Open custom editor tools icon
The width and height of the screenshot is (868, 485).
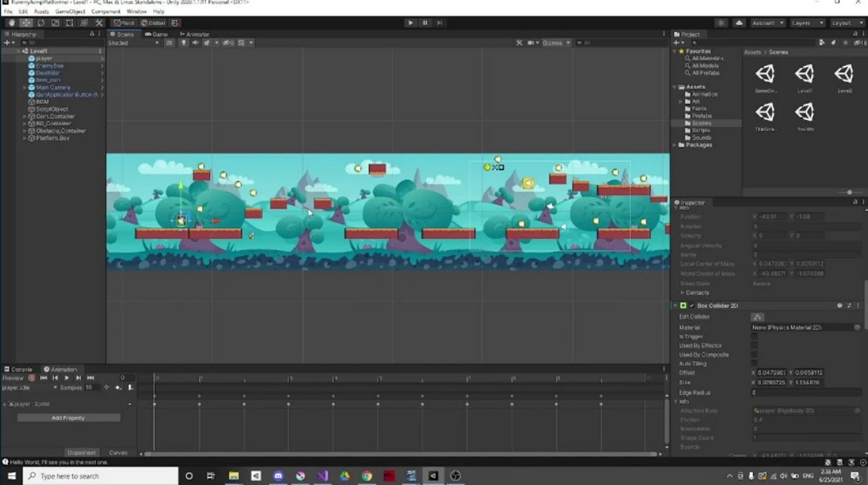[x=98, y=23]
